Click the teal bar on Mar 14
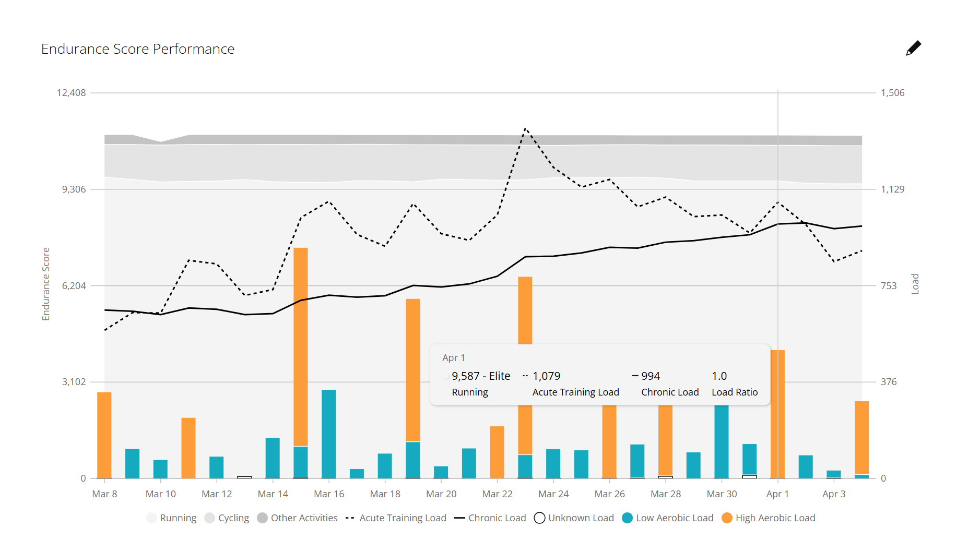Image resolution: width=980 pixels, height=551 pixels. pos(273,458)
